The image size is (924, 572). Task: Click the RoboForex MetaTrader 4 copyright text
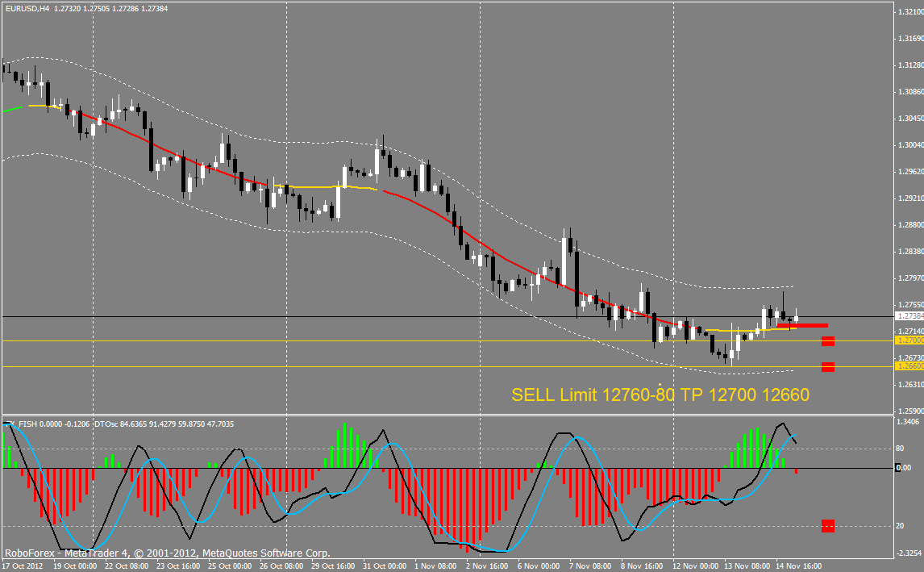pos(168,553)
